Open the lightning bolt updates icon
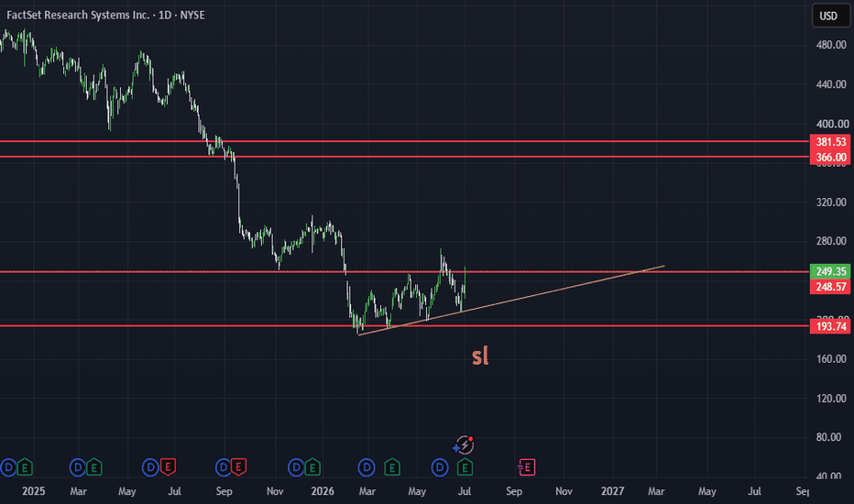The image size is (854, 504). click(x=464, y=445)
